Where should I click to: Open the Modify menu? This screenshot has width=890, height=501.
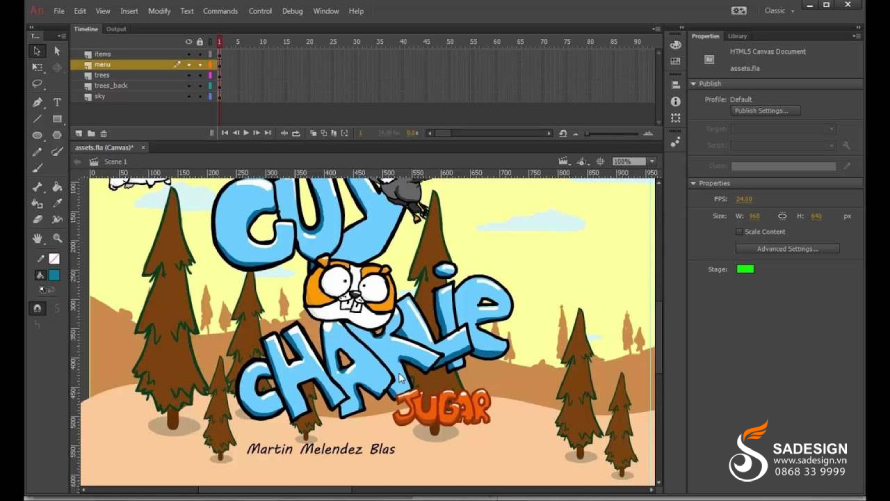(159, 11)
